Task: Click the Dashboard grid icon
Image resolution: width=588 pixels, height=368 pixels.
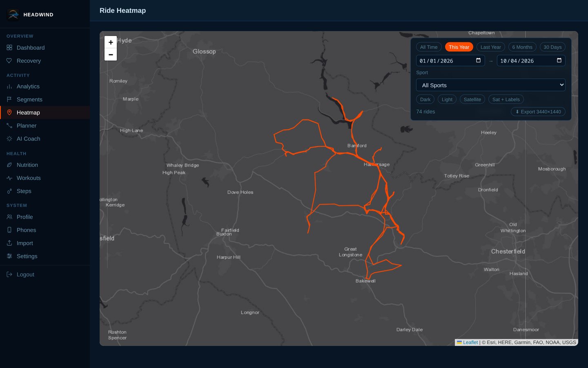Action: [x=9, y=48]
